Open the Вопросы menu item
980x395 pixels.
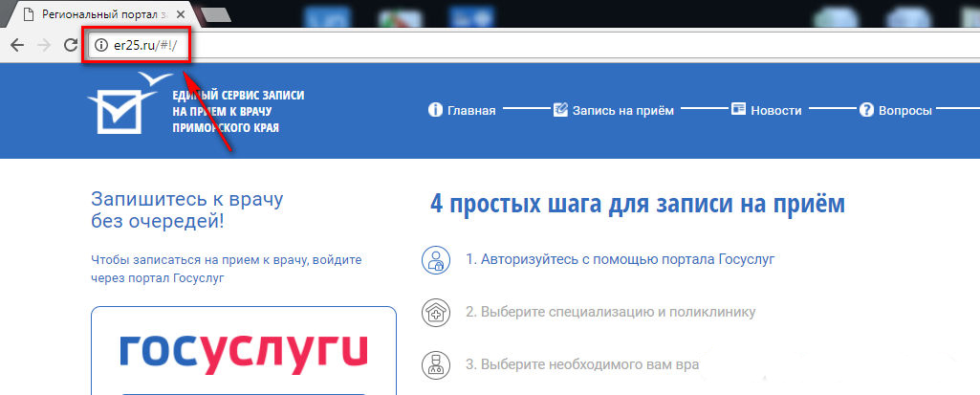[x=904, y=110]
